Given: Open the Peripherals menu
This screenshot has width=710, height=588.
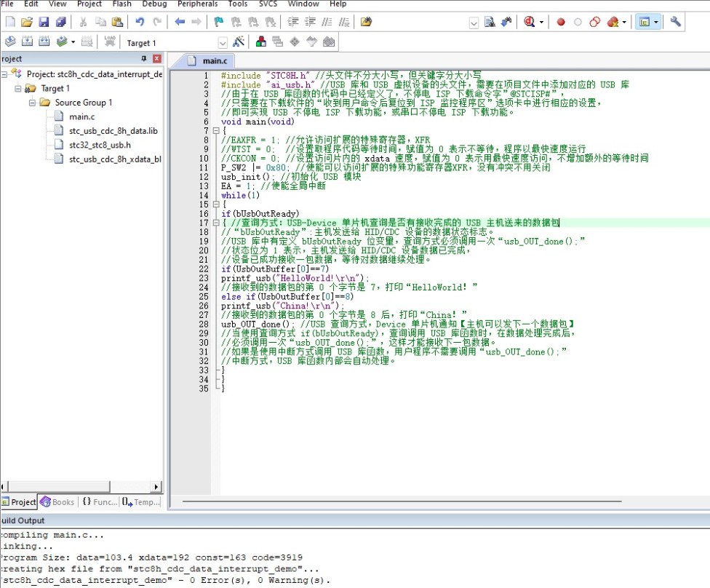Looking at the screenshot, I should tap(197, 4).
